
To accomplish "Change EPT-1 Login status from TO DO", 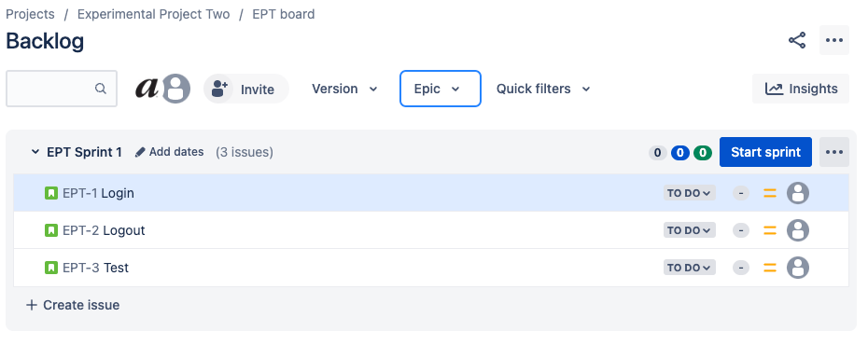I will (x=689, y=193).
